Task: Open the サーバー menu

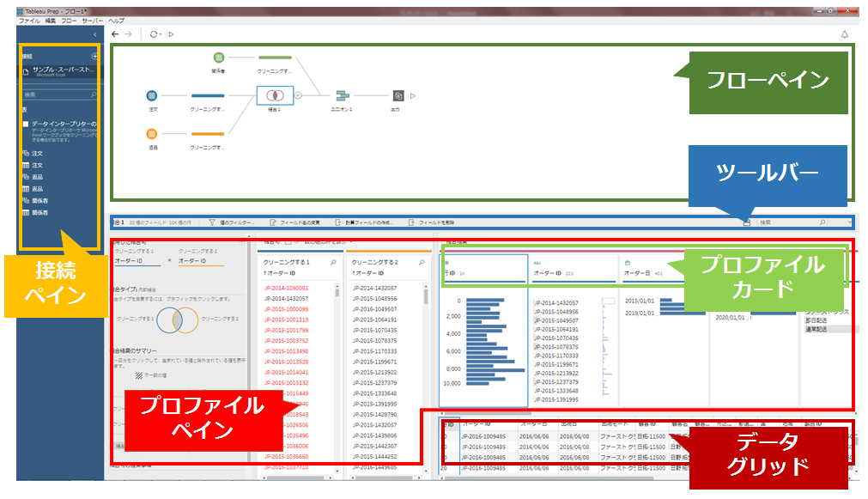Action: (x=92, y=21)
